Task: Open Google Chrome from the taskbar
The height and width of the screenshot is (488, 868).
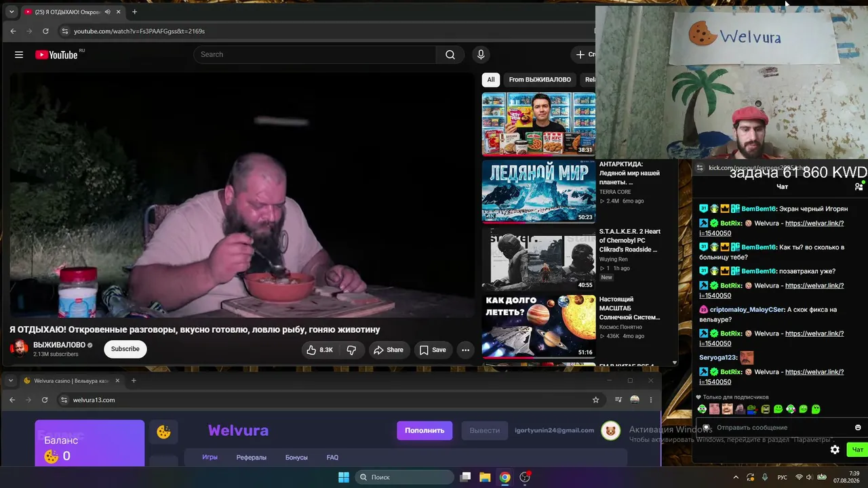Action: [505, 477]
